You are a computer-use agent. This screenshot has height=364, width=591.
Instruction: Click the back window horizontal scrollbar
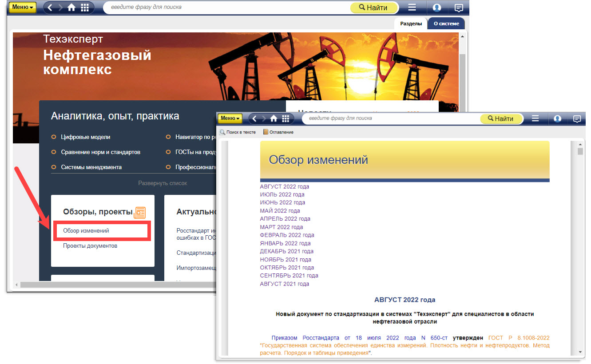click(118, 285)
